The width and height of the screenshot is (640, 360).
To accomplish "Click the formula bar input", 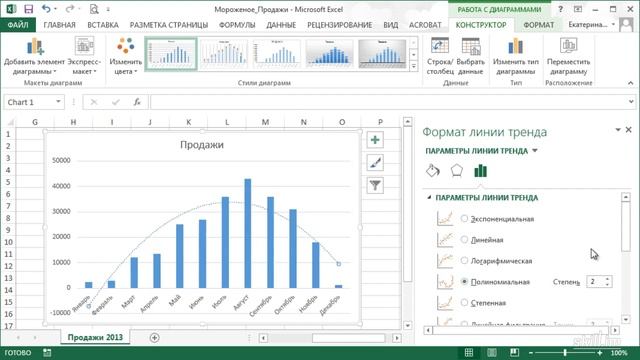I will 388,102.
